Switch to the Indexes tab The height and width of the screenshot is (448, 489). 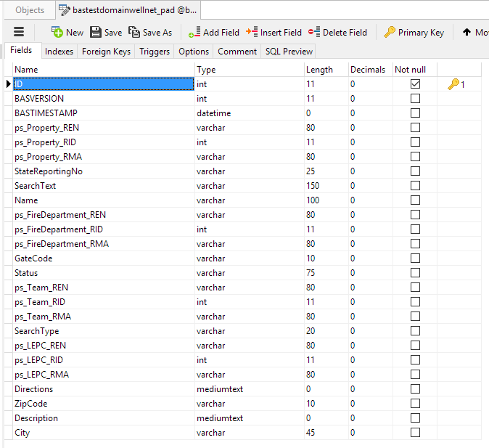click(59, 52)
